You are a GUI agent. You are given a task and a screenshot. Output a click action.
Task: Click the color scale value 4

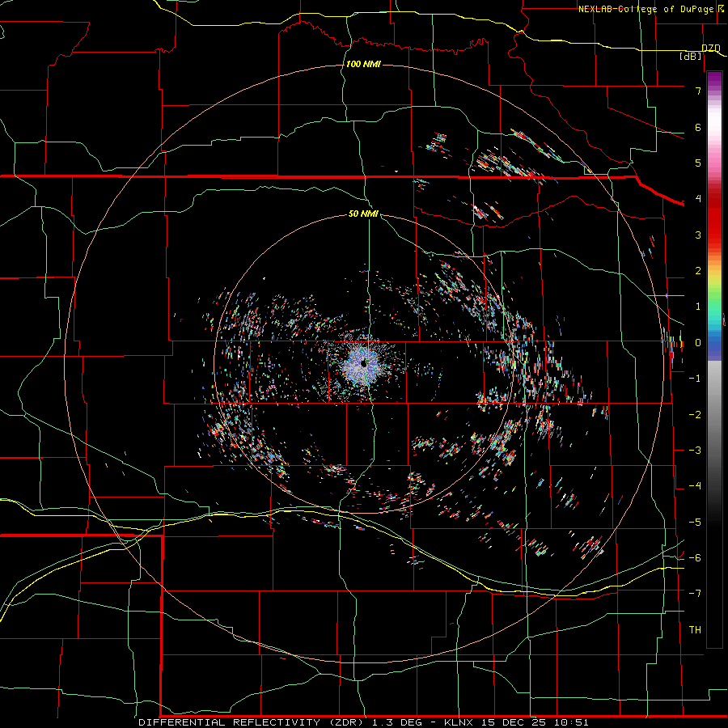click(x=698, y=199)
